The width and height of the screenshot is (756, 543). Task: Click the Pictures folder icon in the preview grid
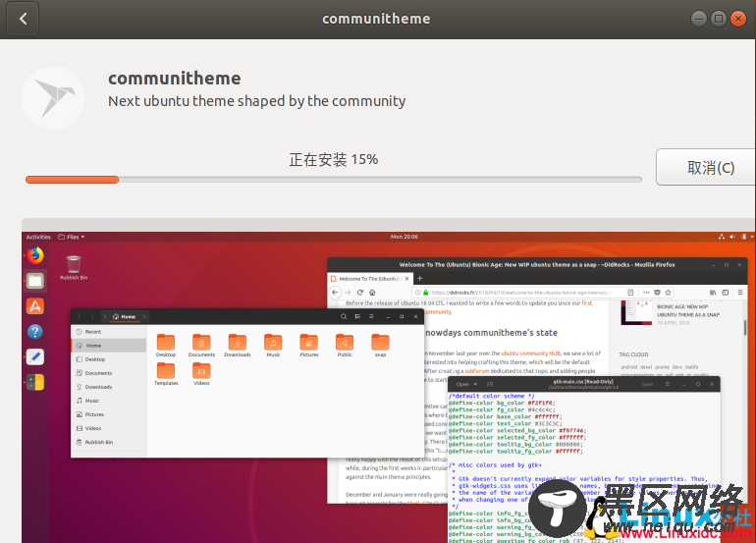(x=309, y=342)
